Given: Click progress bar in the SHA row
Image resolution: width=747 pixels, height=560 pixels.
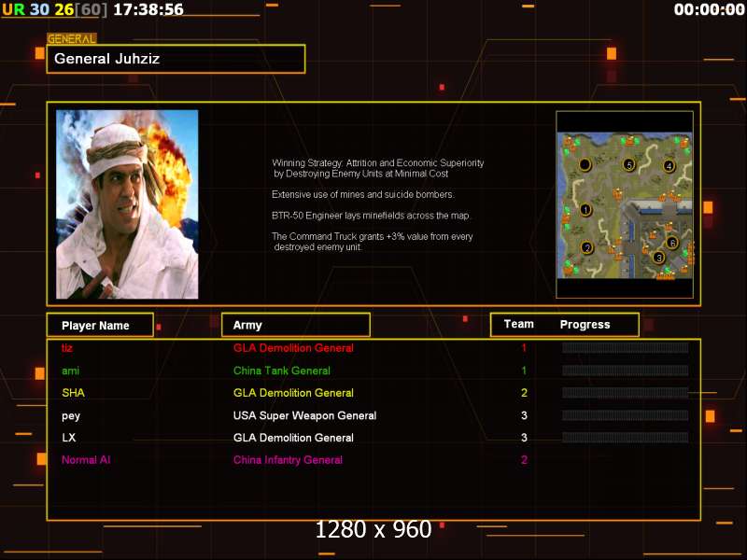Looking at the screenshot, I should (625, 393).
